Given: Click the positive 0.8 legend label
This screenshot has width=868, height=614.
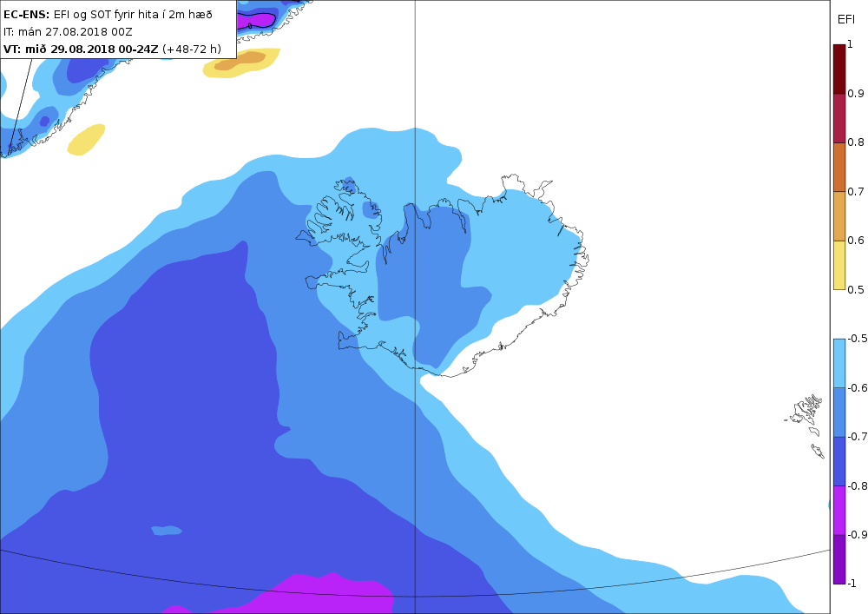Looking at the screenshot, I should [856, 142].
